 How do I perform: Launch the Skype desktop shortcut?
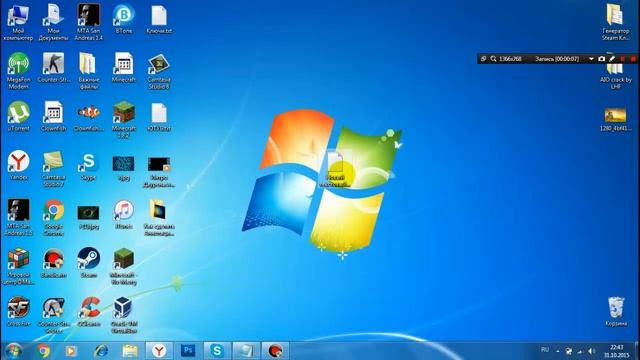(89, 165)
